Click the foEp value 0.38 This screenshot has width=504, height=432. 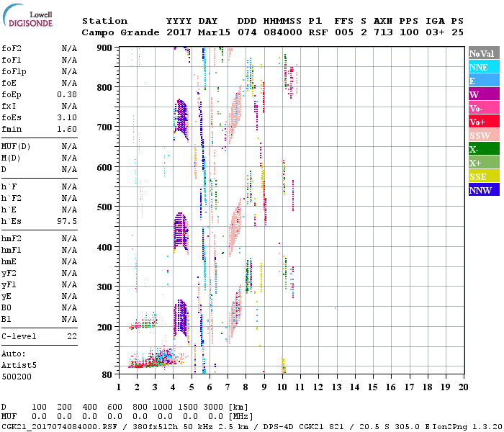[67, 94]
